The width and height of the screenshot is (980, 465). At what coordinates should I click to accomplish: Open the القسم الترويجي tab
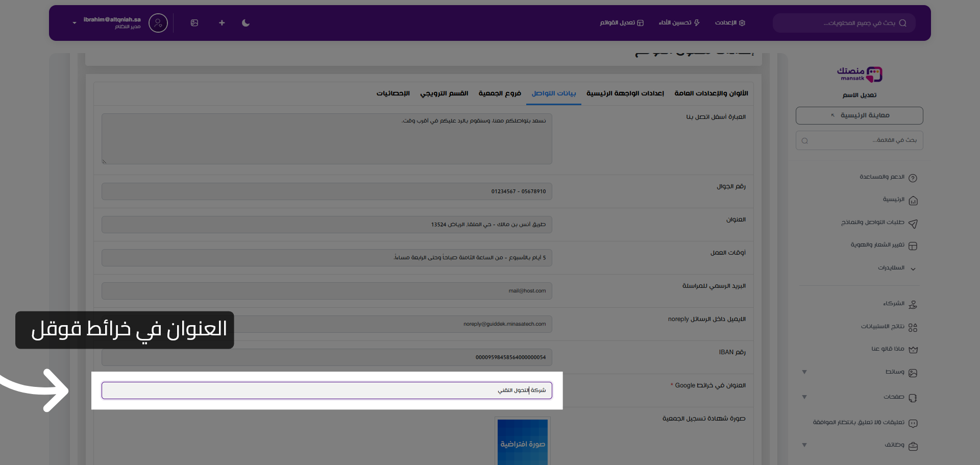point(445,93)
